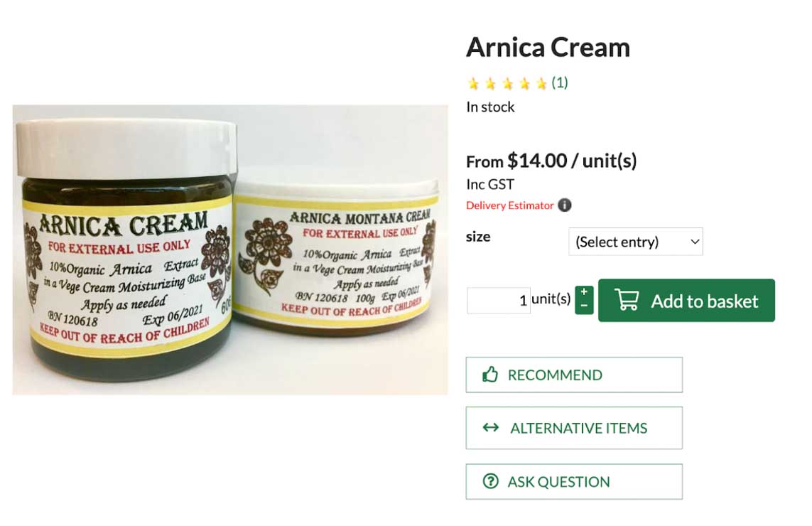Decrease quantity with the minus stepper
812x526 pixels.
click(x=584, y=307)
